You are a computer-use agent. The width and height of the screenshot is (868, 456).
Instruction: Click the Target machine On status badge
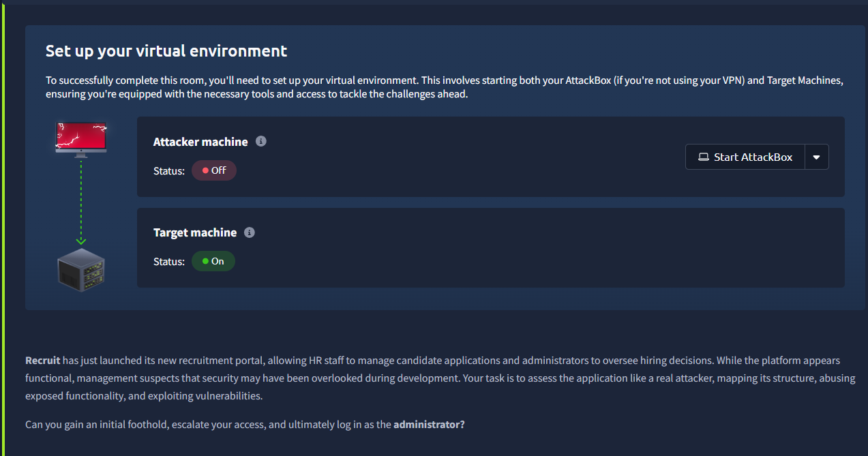[x=213, y=261]
